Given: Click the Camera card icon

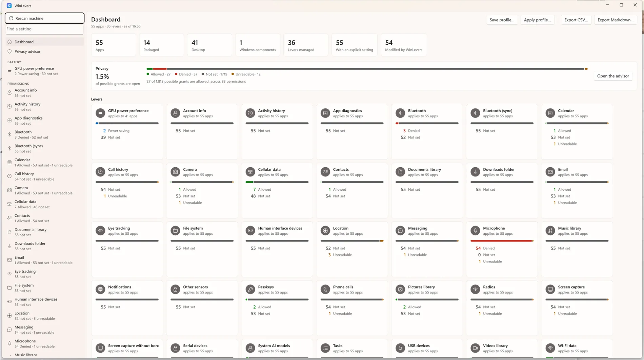Looking at the screenshot, I should coord(175,172).
